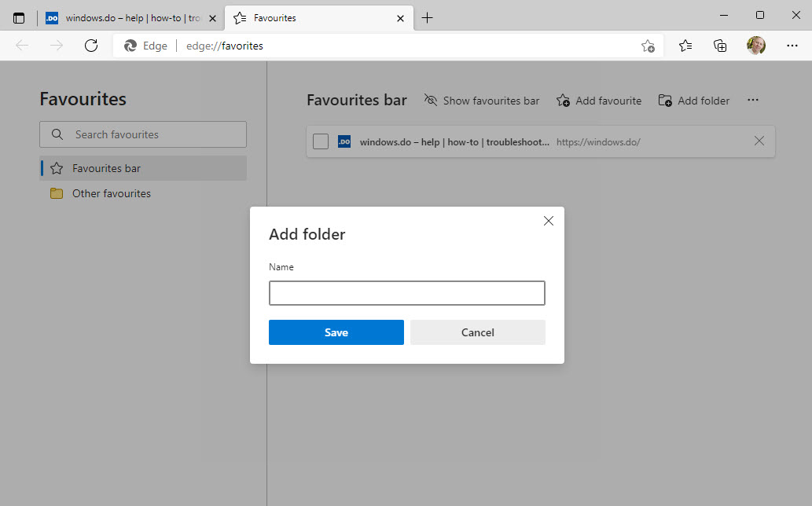
Task: Open Edge Settings and more menu
Action: (x=792, y=46)
